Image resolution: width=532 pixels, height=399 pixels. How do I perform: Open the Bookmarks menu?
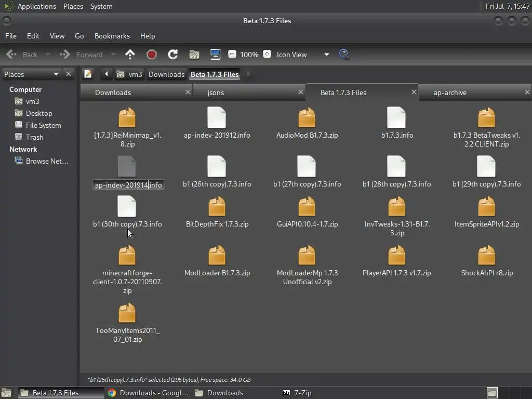pos(112,36)
